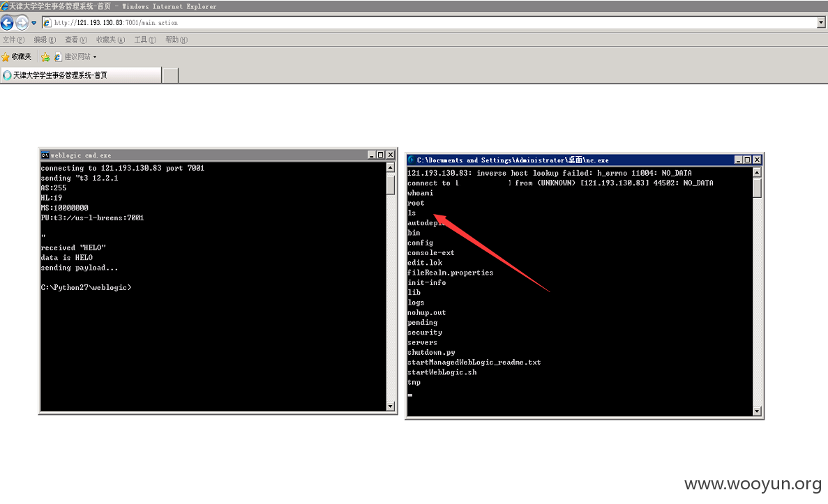828x504 pixels.
Task: Click scroll down arrow in nc.exe window
Action: [757, 411]
